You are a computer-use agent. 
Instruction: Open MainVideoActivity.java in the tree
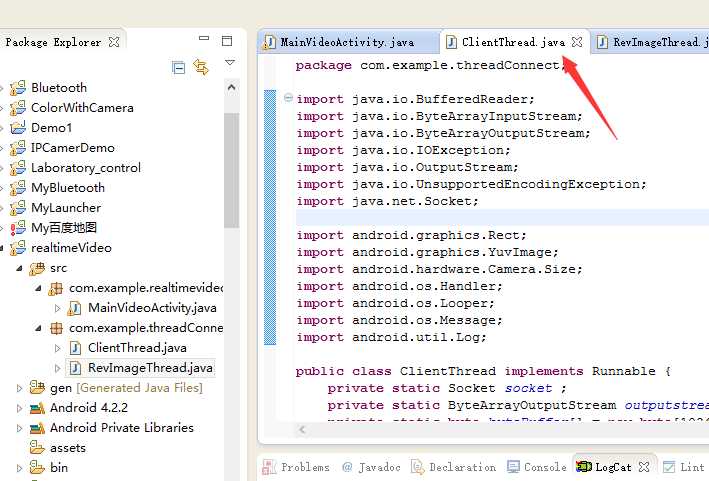[x=152, y=308]
